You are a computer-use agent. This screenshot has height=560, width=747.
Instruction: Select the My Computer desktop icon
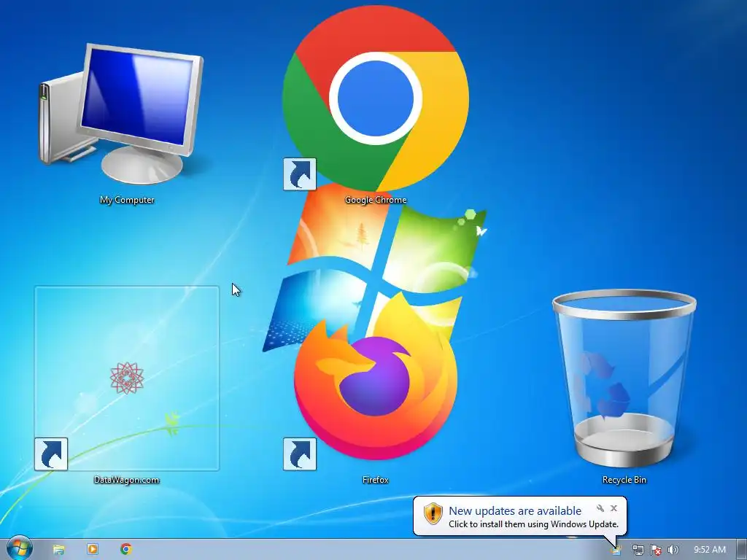(121, 113)
